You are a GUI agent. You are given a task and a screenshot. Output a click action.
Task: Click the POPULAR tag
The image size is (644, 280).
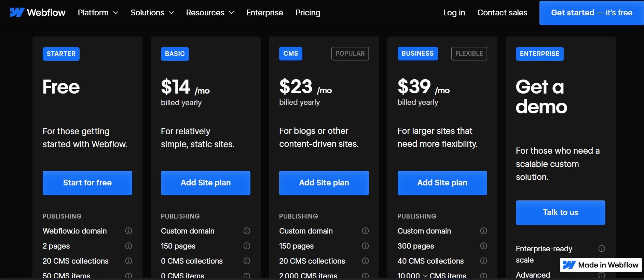350,54
